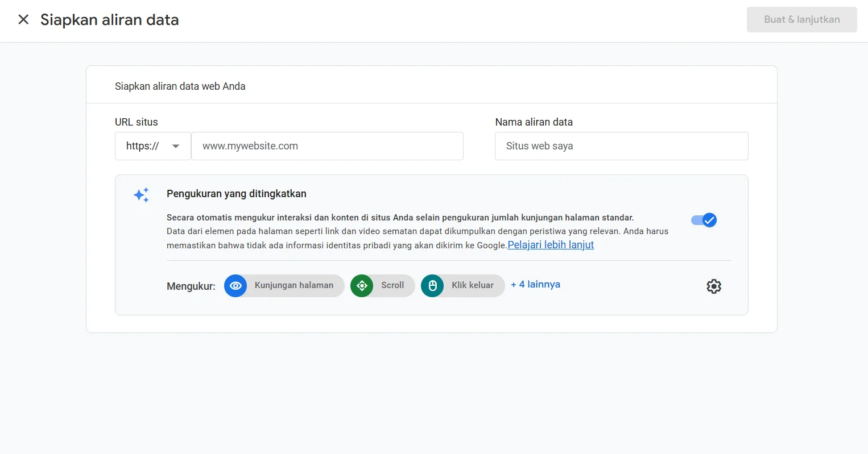The image size is (868, 454).
Task: Select the Klik keluar chip label
Action: (x=473, y=285)
